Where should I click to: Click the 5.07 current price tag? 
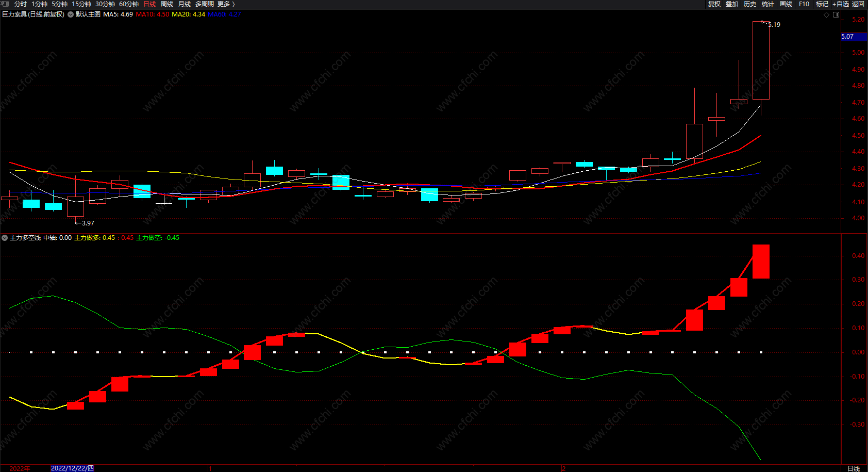coord(854,37)
